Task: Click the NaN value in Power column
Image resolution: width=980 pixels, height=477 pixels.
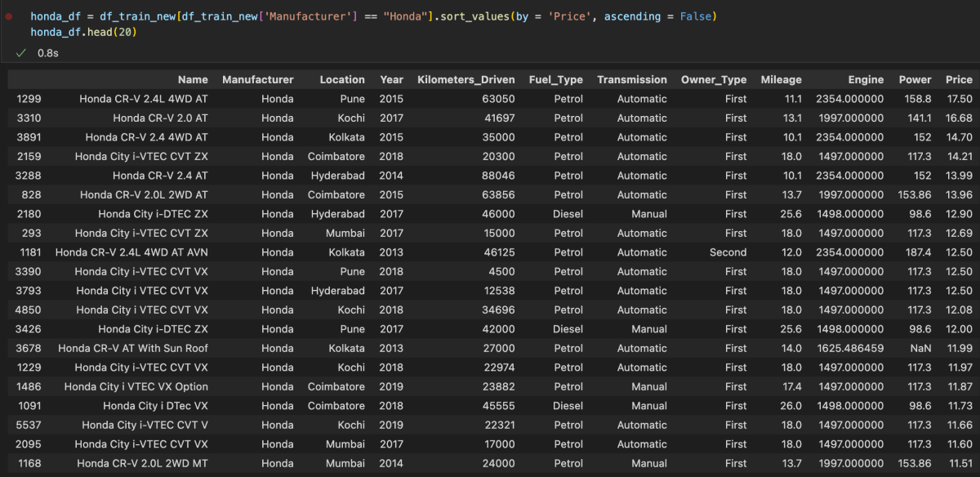Action: 920,348
